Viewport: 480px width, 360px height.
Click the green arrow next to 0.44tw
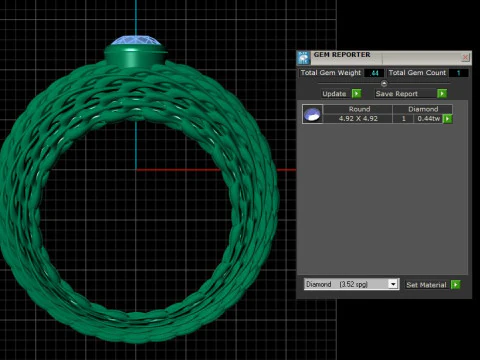(447, 119)
